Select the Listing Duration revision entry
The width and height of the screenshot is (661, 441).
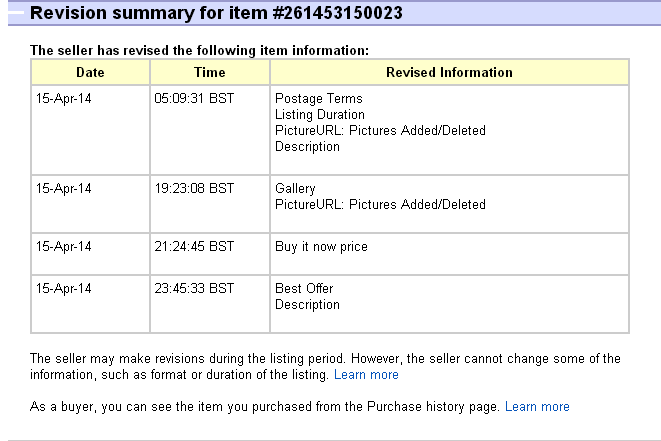319,115
